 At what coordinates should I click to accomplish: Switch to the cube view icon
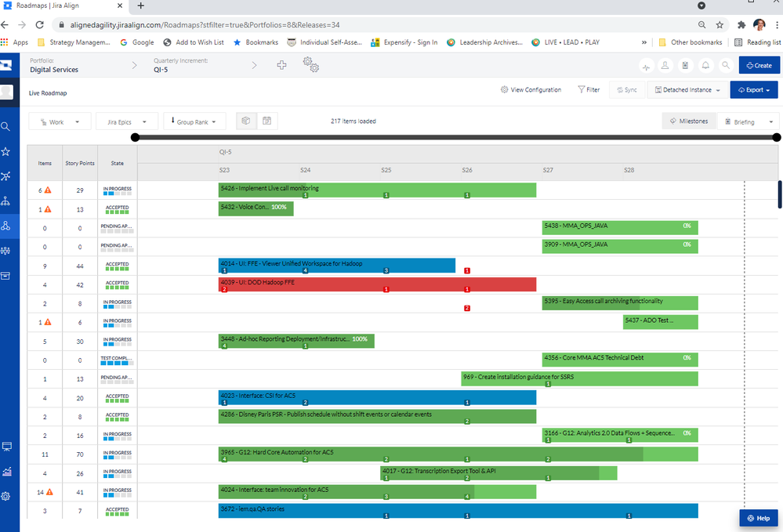[x=245, y=121]
